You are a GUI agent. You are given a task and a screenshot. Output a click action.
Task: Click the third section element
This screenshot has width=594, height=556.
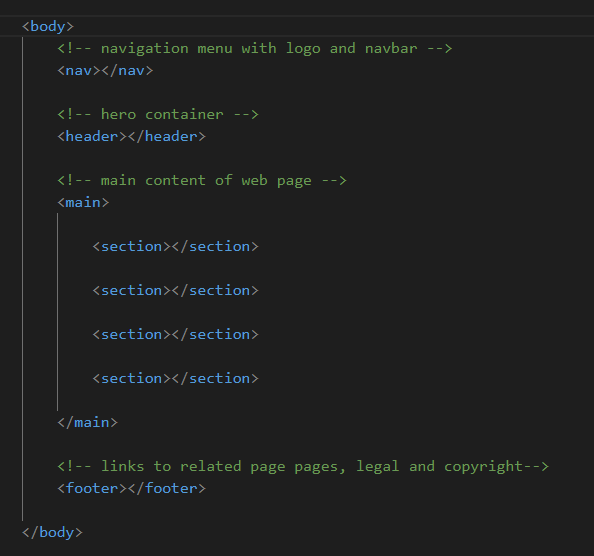[175, 334]
